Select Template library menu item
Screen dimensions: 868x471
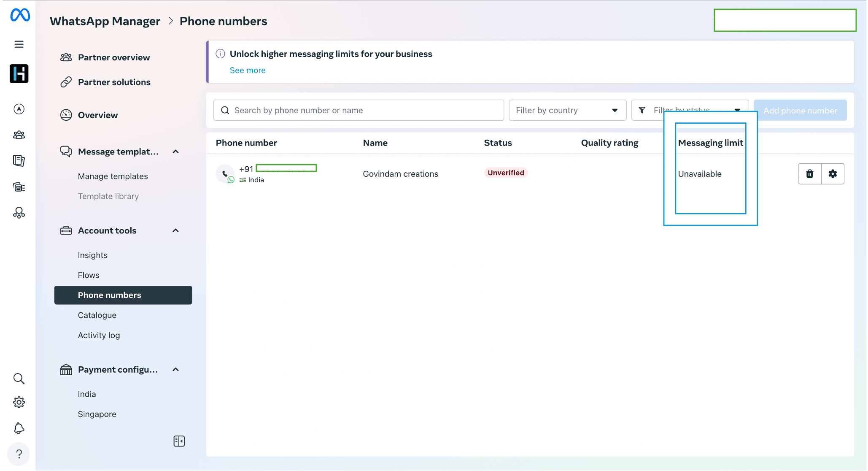tap(108, 196)
